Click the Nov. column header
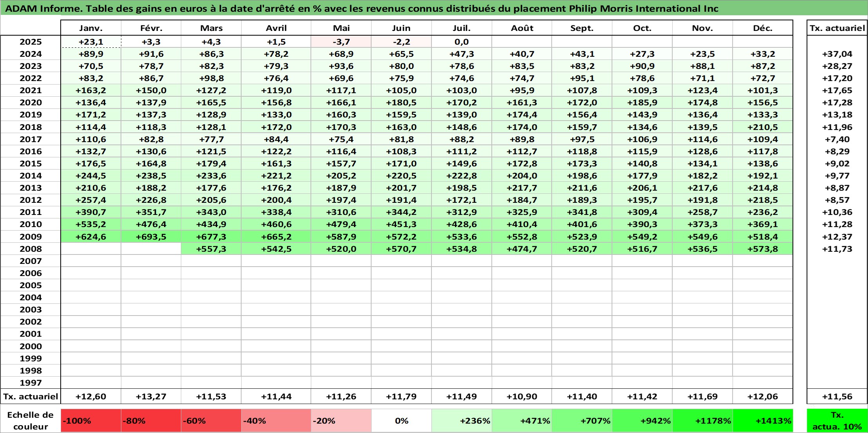Viewport: 868px width, 433px height. tap(702, 28)
